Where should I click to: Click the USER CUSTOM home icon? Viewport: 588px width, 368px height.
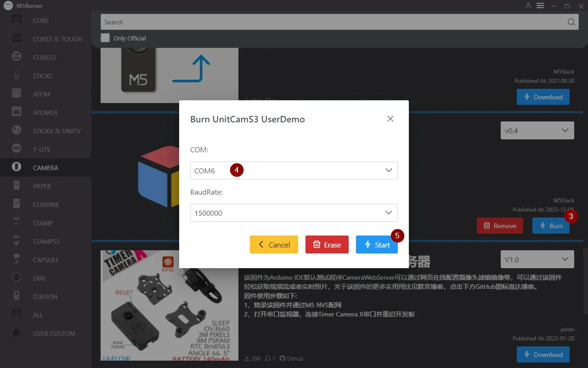(x=17, y=333)
